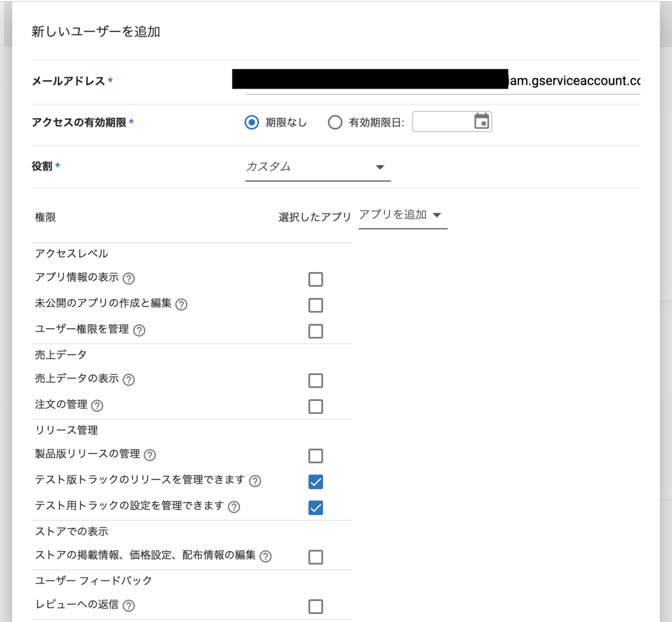672x622 pixels.
Task: Click the 権限 column header
Action: tap(45, 217)
